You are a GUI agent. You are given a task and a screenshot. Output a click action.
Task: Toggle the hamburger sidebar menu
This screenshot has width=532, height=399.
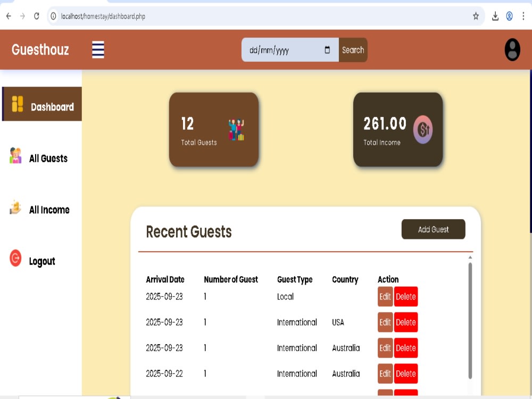[x=98, y=49]
